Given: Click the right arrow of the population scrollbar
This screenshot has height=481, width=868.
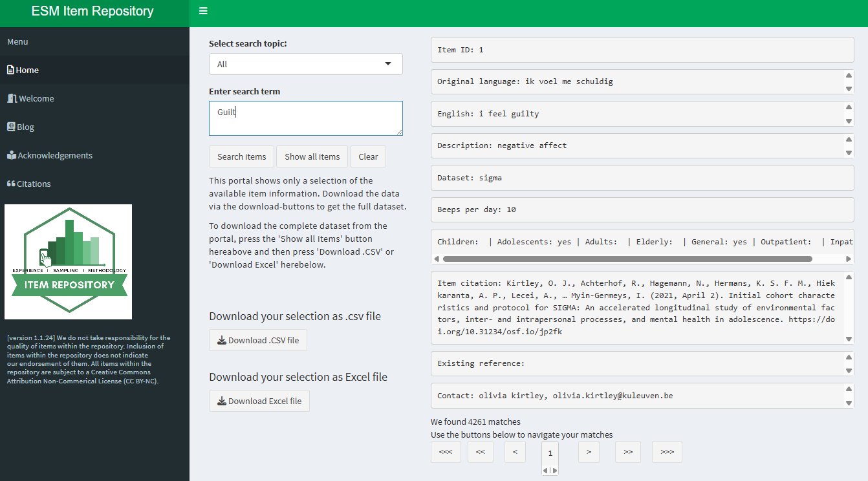Looking at the screenshot, I should [849, 259].
